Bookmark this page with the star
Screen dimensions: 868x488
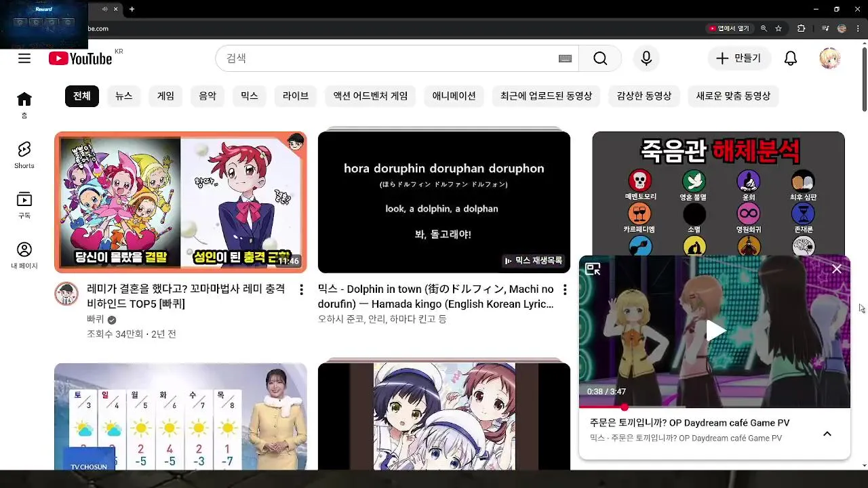pos(778,28)
